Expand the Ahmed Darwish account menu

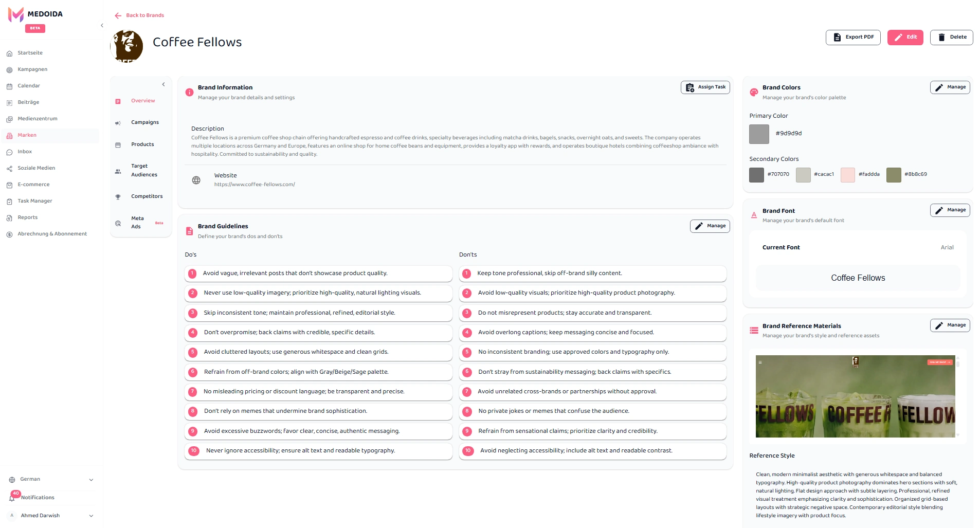[51, 516]
